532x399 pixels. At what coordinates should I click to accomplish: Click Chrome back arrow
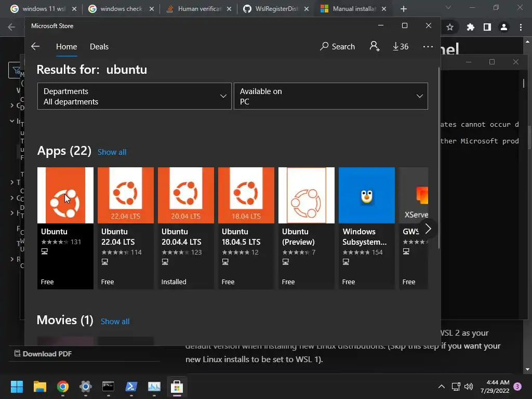tap(11, 27)
